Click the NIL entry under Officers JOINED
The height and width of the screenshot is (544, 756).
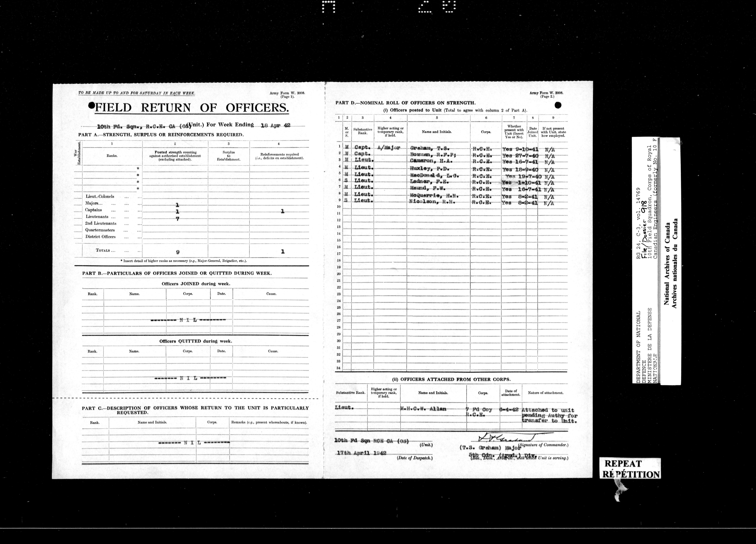[188, 320]
